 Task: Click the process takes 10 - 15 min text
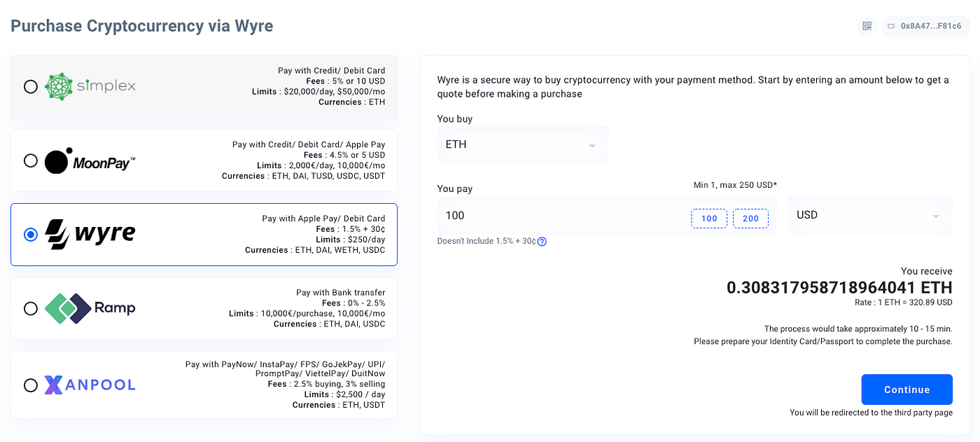(x=858, y=329)
